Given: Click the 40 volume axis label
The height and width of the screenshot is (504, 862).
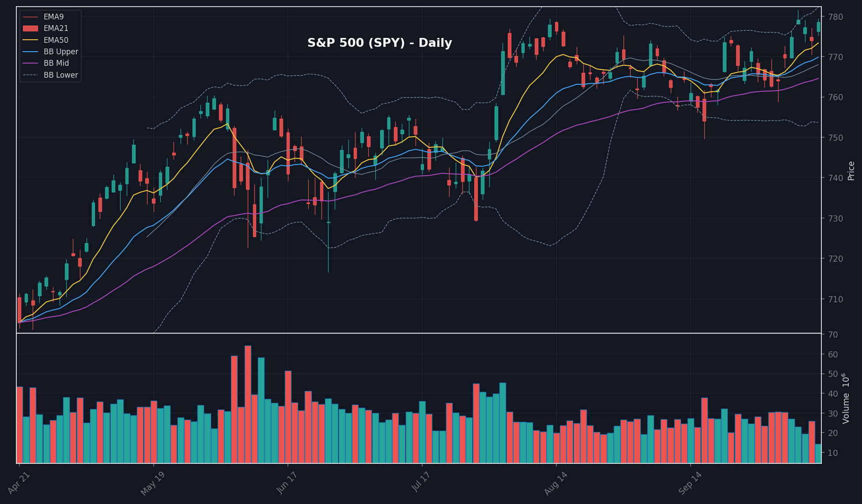Looking at the screenshot, I should click(833, 394).
